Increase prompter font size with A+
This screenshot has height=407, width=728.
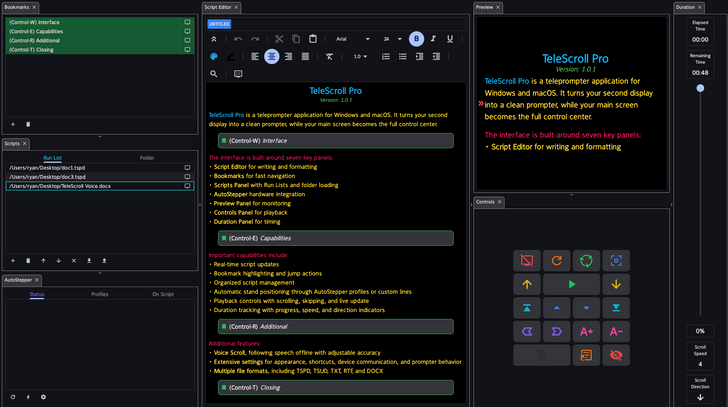coord(586,332)
